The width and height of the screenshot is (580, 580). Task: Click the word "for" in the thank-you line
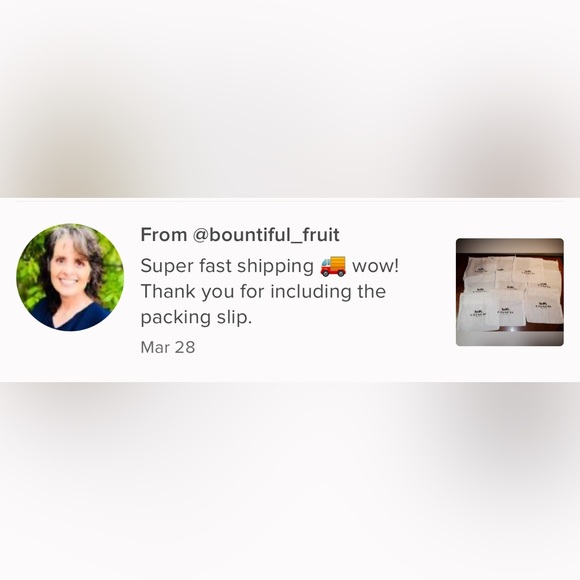coord(252,291)
